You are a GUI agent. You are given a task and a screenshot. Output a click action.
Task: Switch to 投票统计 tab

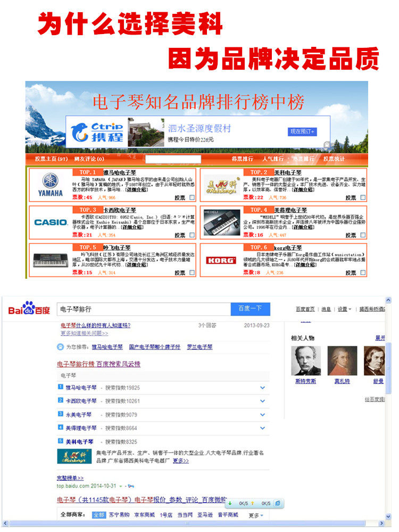point(334,159)
